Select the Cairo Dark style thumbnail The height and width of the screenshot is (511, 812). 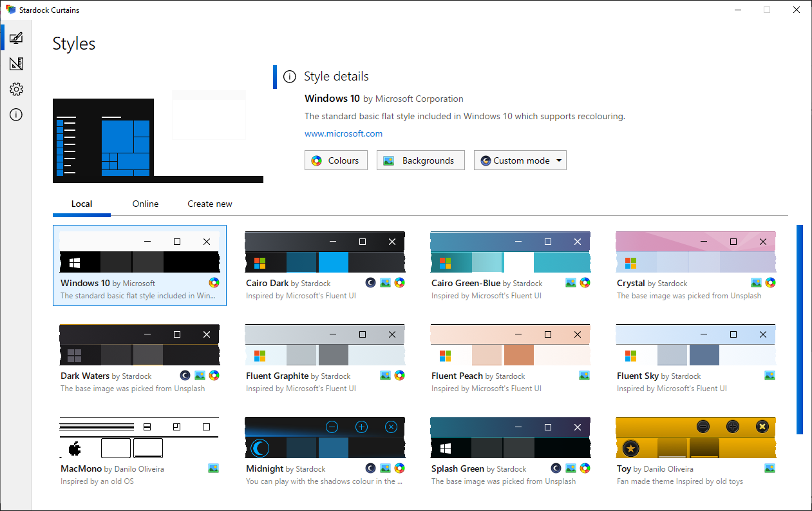[x=325, y=252]
